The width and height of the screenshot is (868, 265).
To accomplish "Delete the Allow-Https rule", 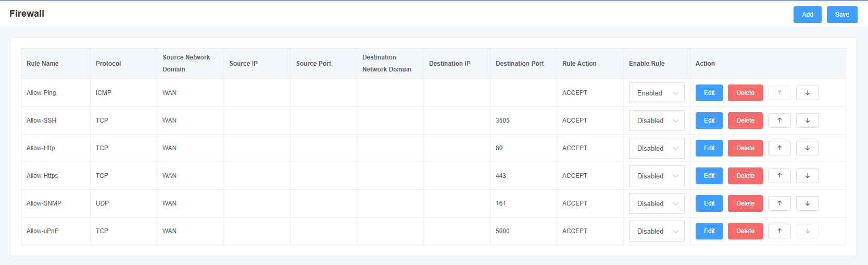I will coord(745,176).
